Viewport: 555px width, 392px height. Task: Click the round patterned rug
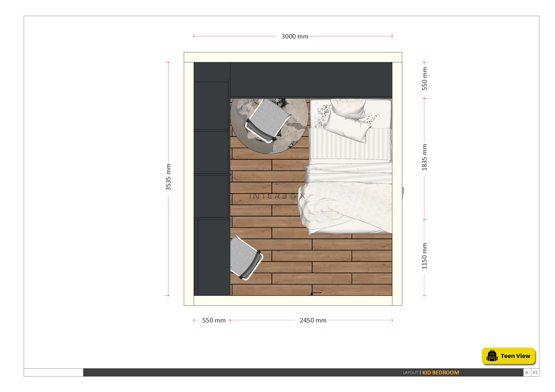269,126
